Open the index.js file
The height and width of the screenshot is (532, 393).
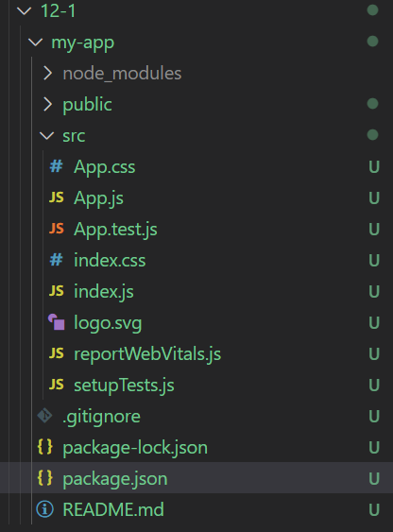(x=104, y=291)
